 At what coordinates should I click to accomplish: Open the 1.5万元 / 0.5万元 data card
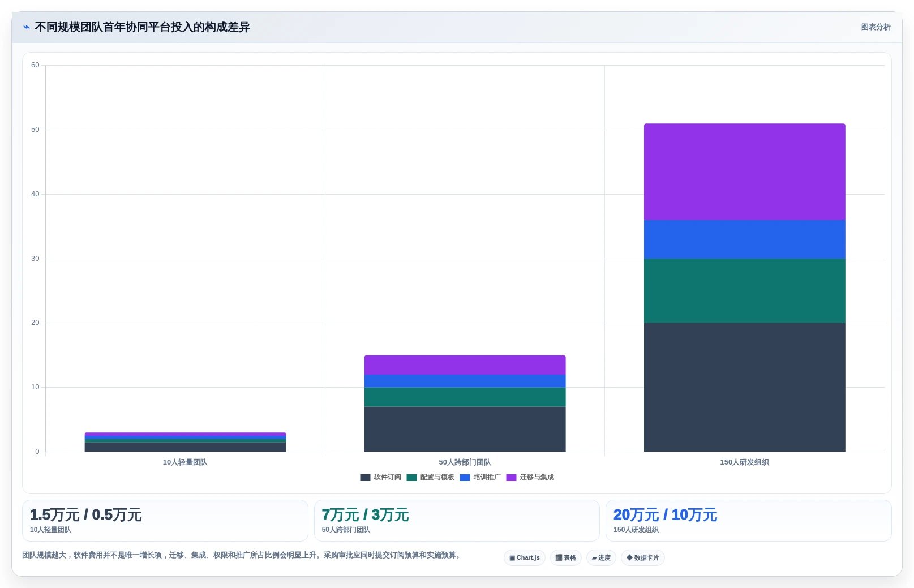point(165,521)
